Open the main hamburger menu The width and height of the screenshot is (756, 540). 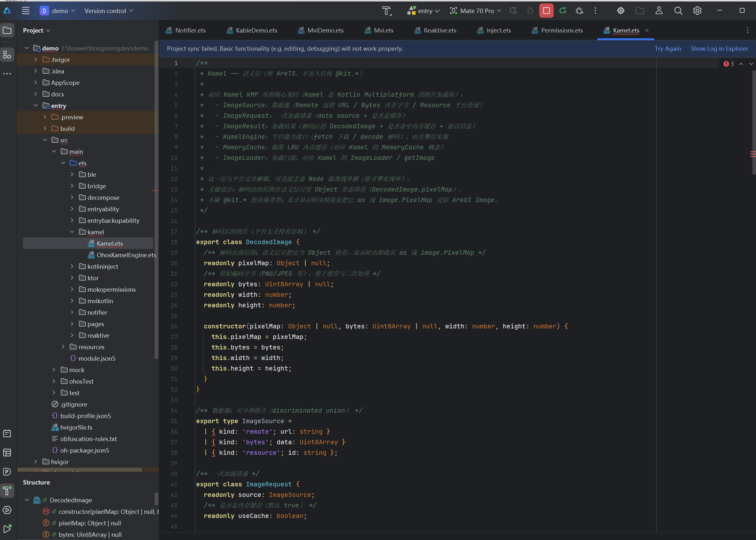click(26, 11)
